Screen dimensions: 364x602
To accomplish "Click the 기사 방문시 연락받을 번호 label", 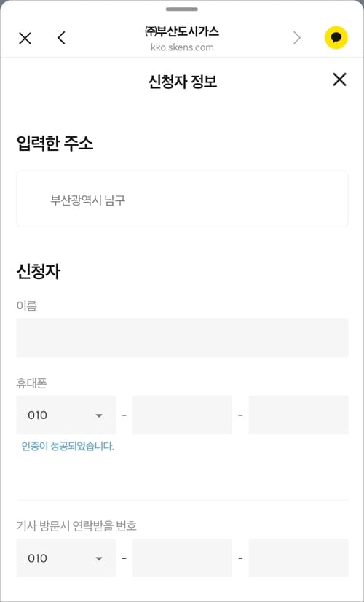I will pos(76,526).
